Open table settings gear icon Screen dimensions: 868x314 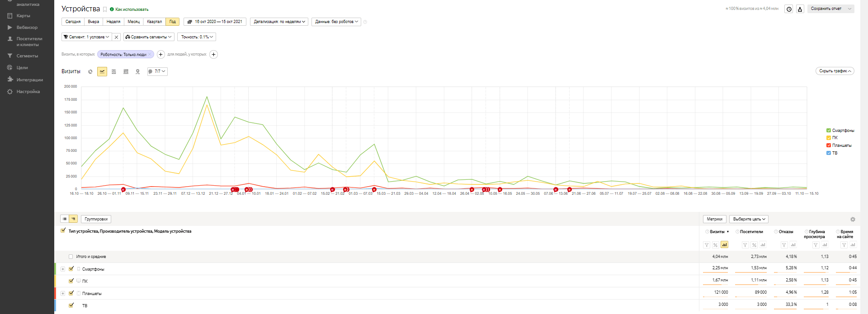pos(853,219)
